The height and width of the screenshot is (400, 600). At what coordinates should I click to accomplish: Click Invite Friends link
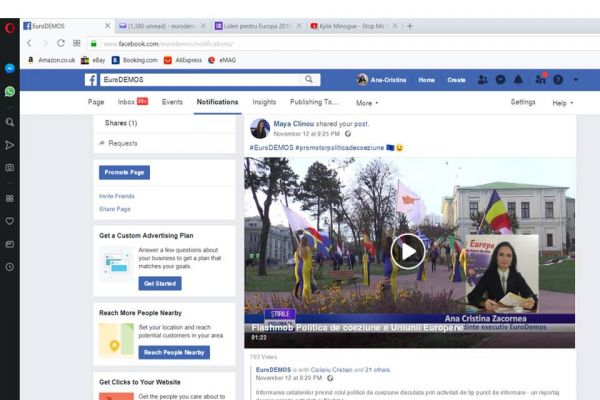coord(117,196)
